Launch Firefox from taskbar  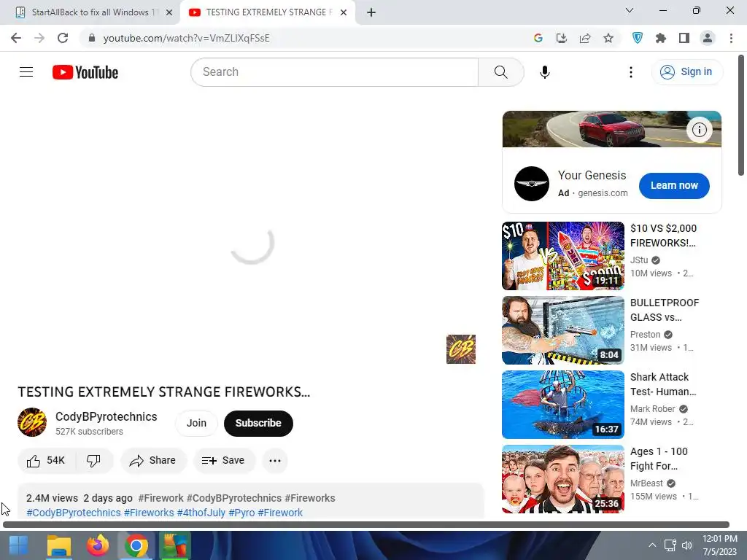98,545
